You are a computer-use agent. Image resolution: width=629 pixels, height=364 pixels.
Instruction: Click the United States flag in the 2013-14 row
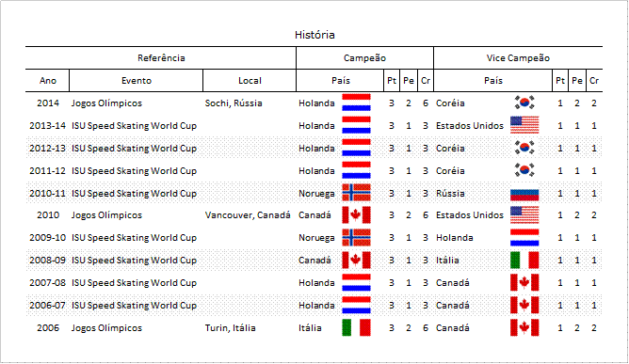[524, 125]
